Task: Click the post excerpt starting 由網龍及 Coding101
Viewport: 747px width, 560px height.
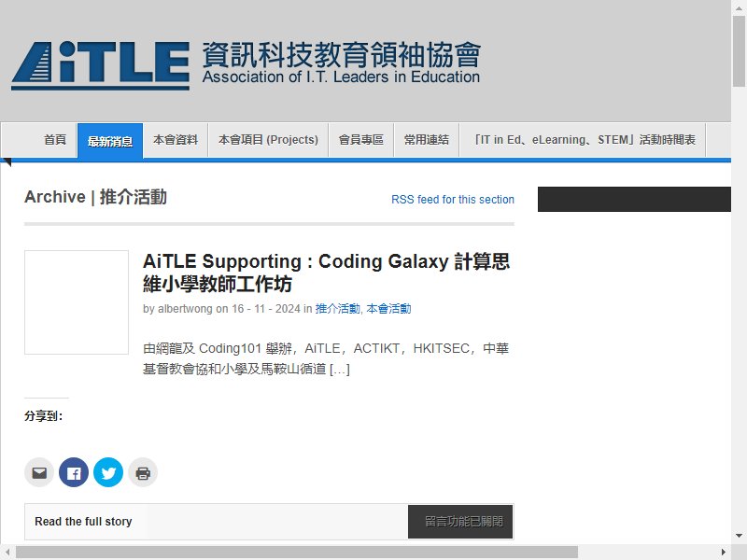Action: pos(326,358)
